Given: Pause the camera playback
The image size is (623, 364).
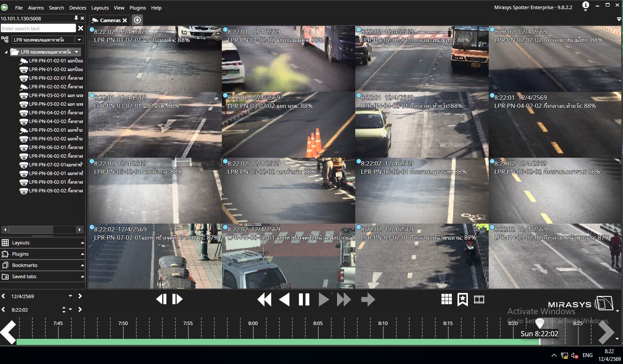Looking at the screenshot, I should pos(304,299).
